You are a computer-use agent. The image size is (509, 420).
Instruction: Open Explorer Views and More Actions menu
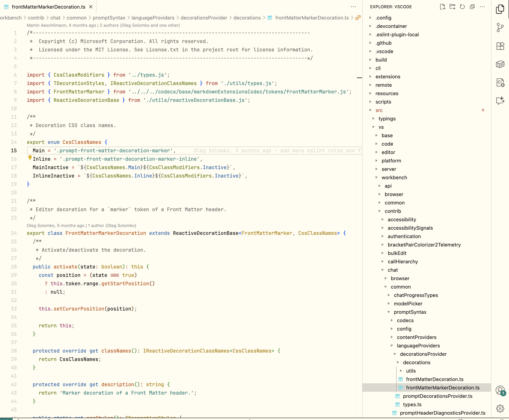tap(482, 7)
